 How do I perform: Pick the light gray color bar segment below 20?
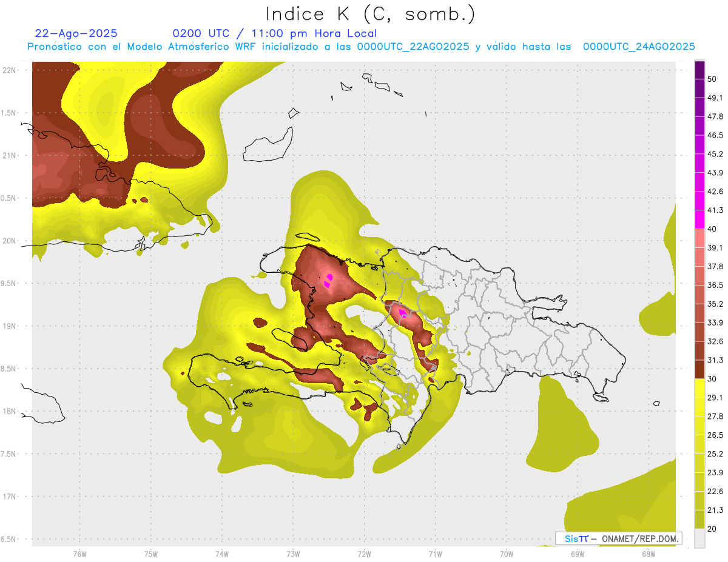[699, 538]
